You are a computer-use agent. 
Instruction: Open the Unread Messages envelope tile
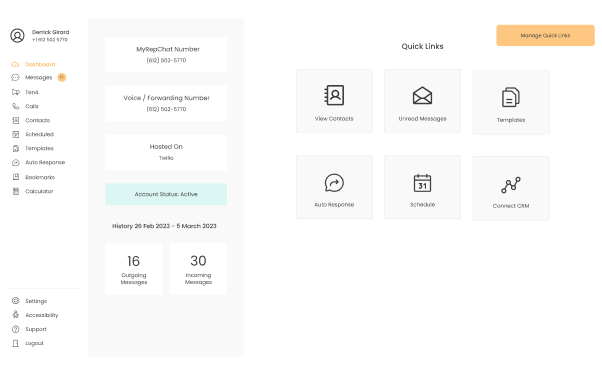coord(422,101)
